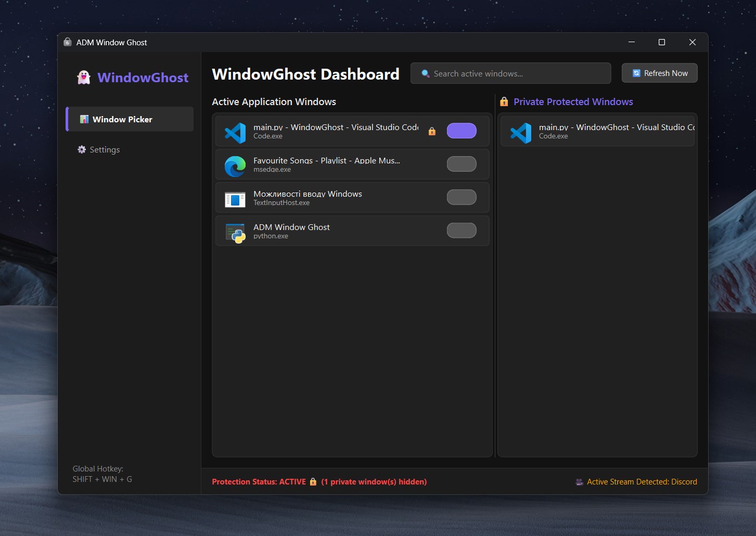Enable toggle for Favourite Songs Apple Music window

[x=462, y=164]
